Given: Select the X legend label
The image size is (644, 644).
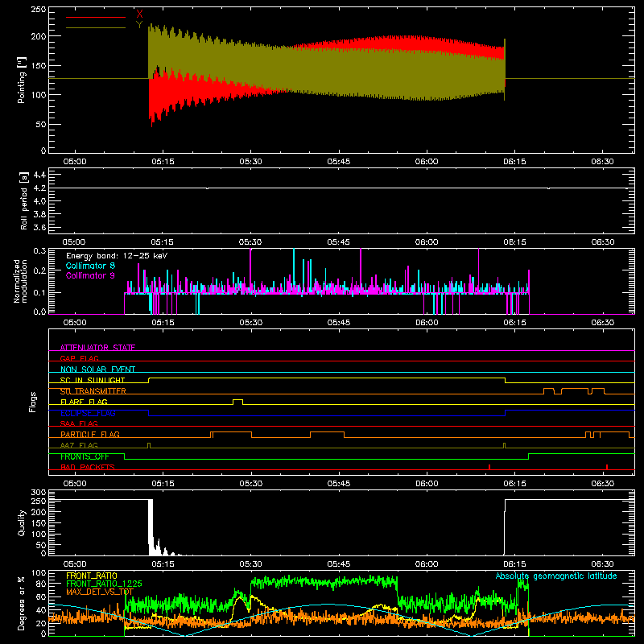Looking at the screenshot, I should [139, 14].
